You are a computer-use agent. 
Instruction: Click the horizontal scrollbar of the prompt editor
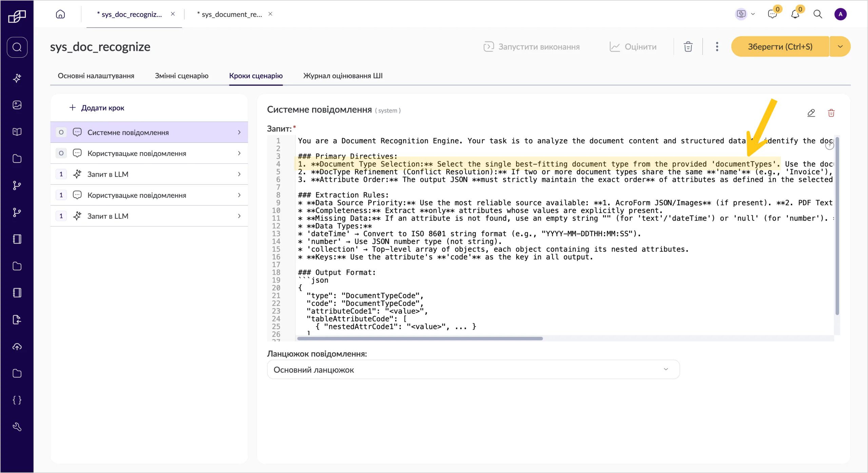pyautogui.click(x=420, y=338)
